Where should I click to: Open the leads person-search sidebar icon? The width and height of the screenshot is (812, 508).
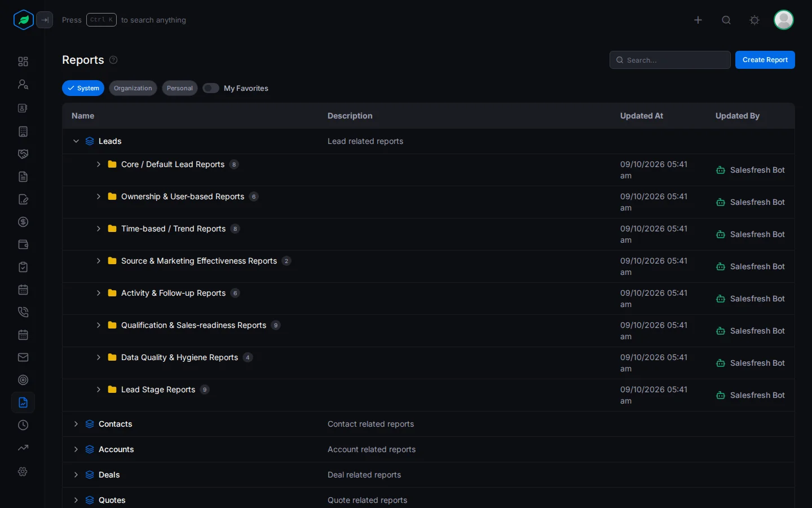click(x=23, y=84)
